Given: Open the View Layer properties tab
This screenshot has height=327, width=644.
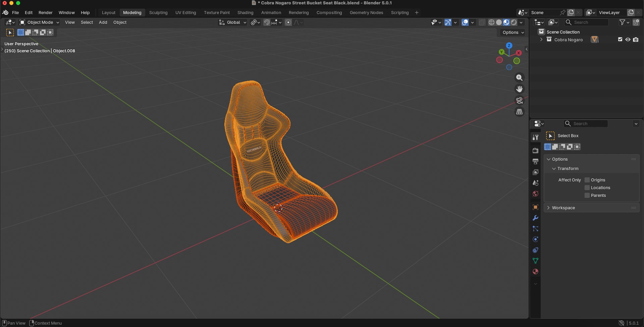Looking at the screenshot, I should click(535, 172).
